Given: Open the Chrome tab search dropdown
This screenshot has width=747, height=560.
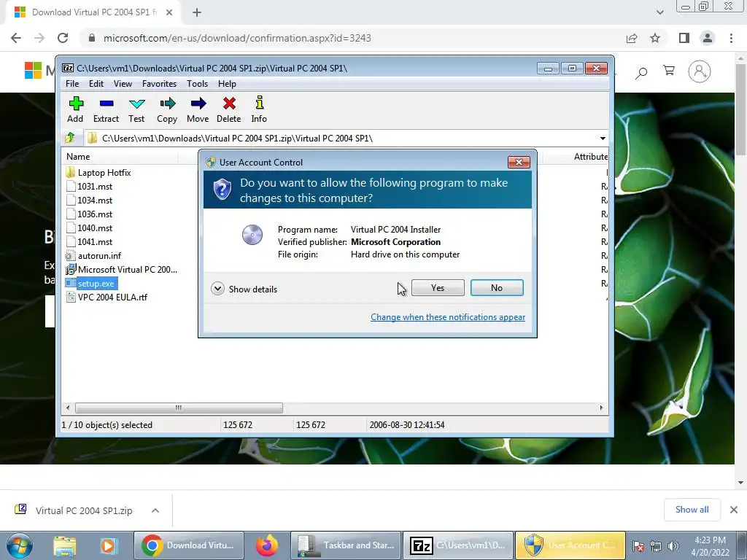Looking at the screenshot, I should click(x=659, y=12).
